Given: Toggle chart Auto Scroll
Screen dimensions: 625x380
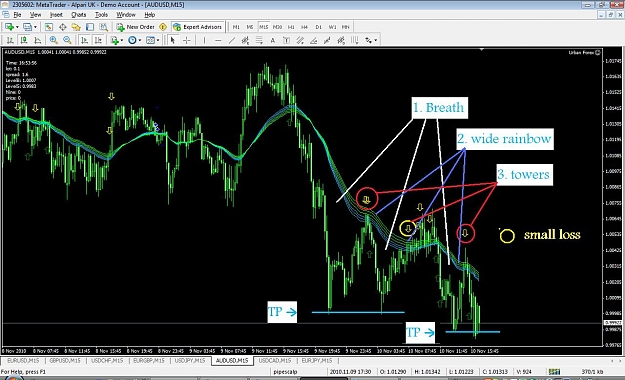Looking at the screenshot, I should coord(85,40).
